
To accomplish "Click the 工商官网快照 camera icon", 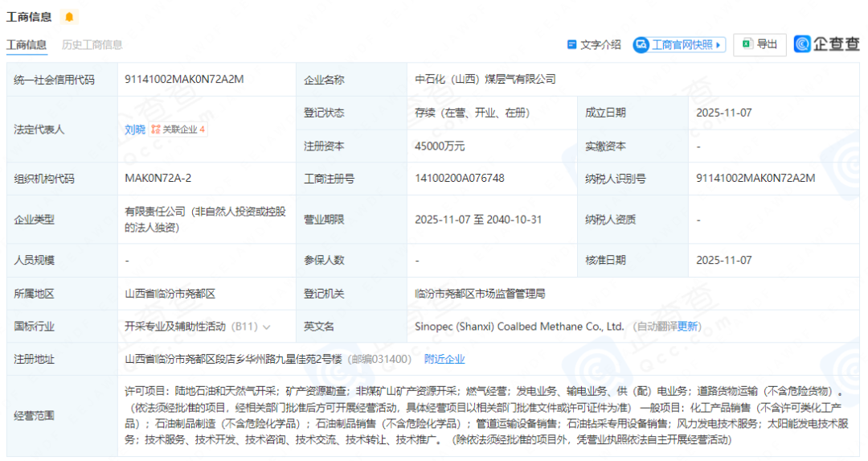I will pyautogui.click(x=641, y=44).
